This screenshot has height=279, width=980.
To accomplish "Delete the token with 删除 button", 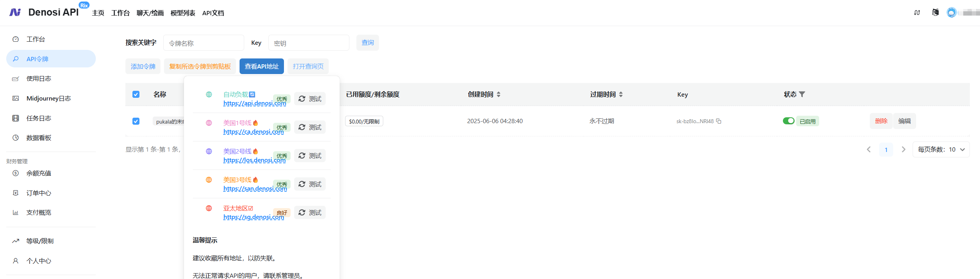I will click(x=881, y=121).
